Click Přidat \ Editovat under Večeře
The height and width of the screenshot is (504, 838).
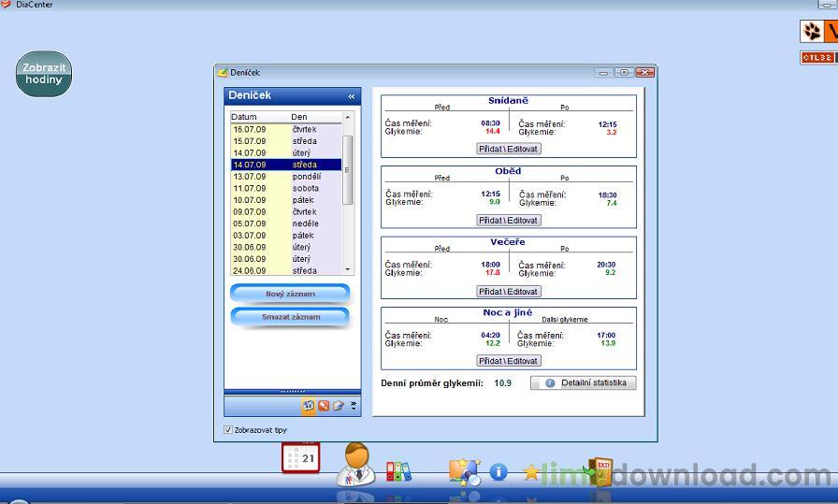pyautogui.click(x=509, y=292)
